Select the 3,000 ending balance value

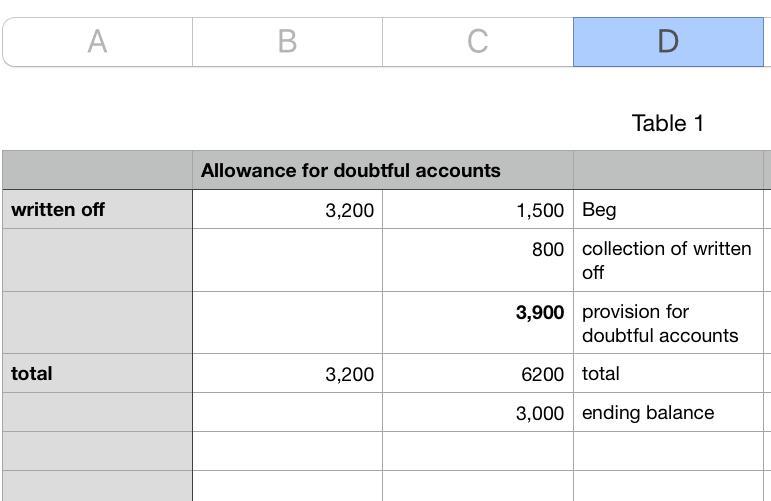[x=477, y=412]
